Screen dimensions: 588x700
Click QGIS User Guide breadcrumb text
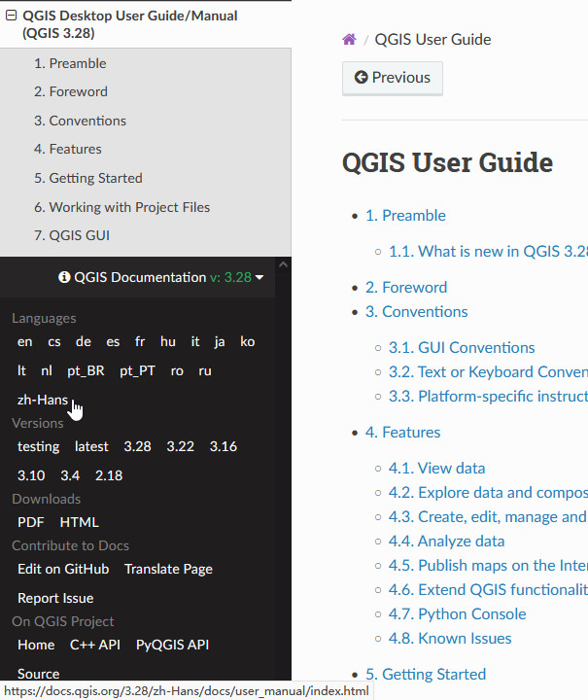[x=432, y=39]
